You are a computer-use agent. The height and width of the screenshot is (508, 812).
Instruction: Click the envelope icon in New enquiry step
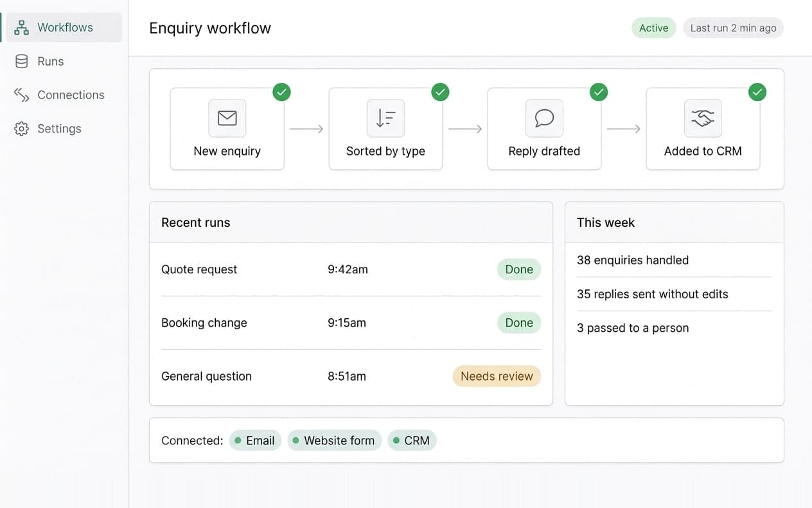coord(227,118)
